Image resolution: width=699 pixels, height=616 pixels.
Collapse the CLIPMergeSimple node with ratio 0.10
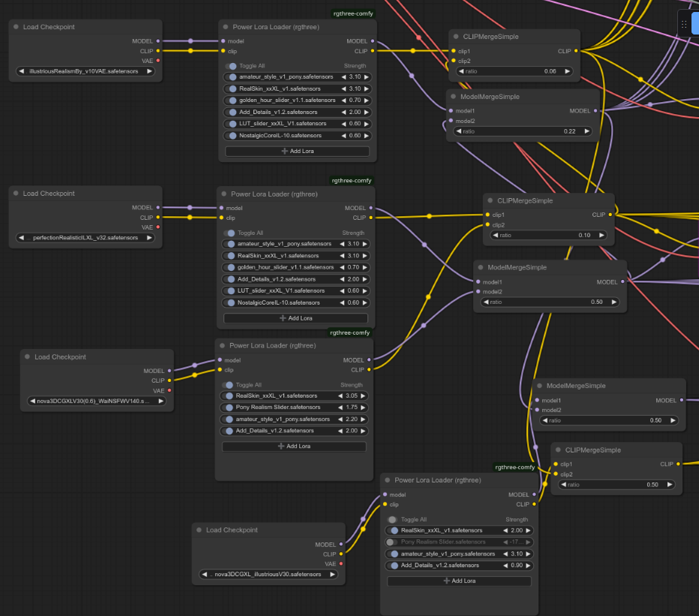(x=490, y=200)
